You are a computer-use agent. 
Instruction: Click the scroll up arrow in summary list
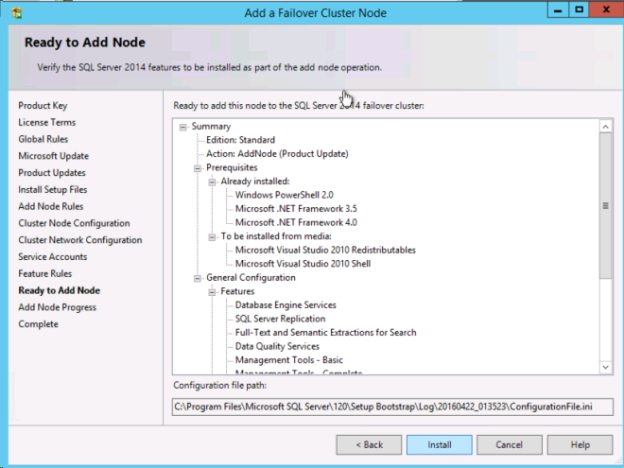pos(606,127)
